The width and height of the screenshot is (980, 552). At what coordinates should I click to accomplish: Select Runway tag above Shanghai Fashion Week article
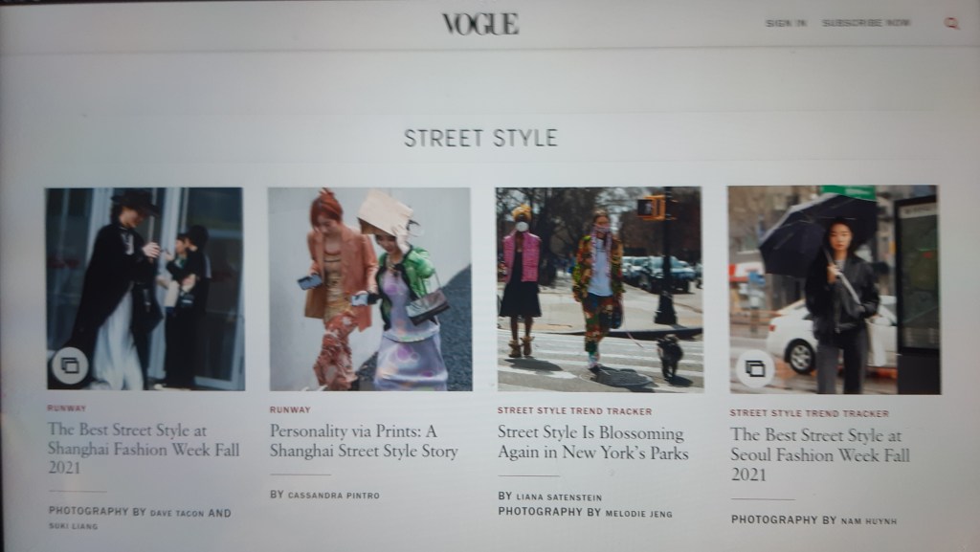67,408
